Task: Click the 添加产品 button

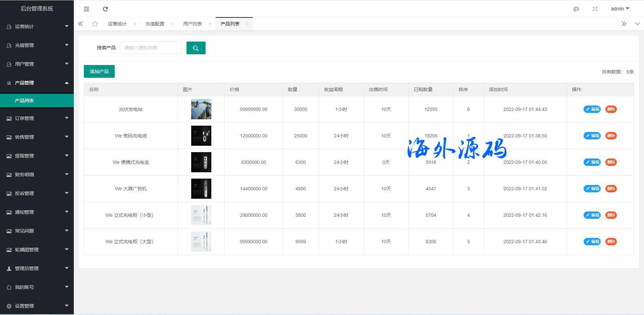Action: tap(99, 71)
